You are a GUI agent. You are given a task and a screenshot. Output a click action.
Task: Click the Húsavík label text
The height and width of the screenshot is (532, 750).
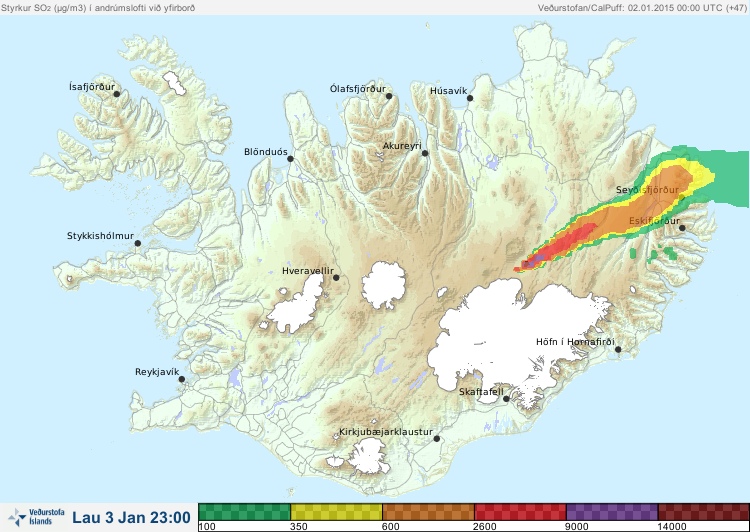click(x=448, y=91)
